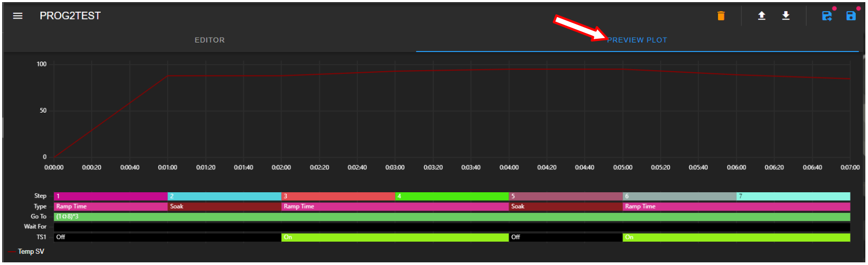Click the 0:05:00 time axis label
The image size is (868, 265).
623,167
